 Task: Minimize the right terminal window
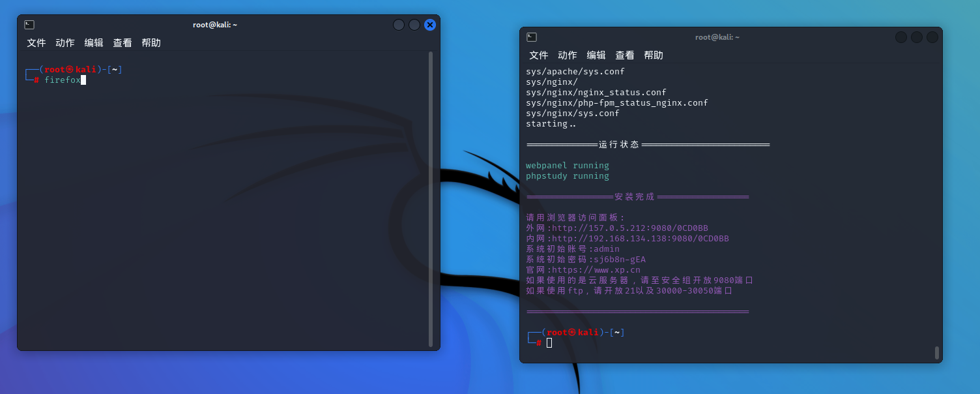click(901, 37)
